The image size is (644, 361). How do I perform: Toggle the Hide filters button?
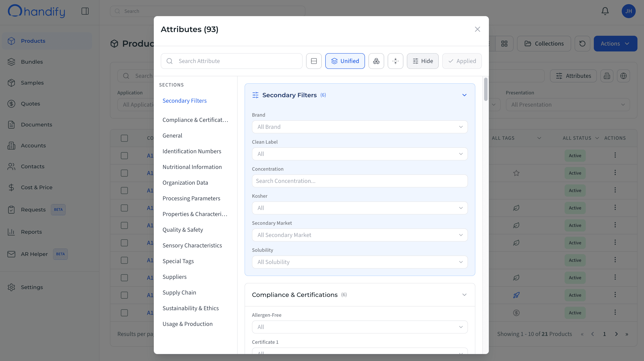pos(423,61)
